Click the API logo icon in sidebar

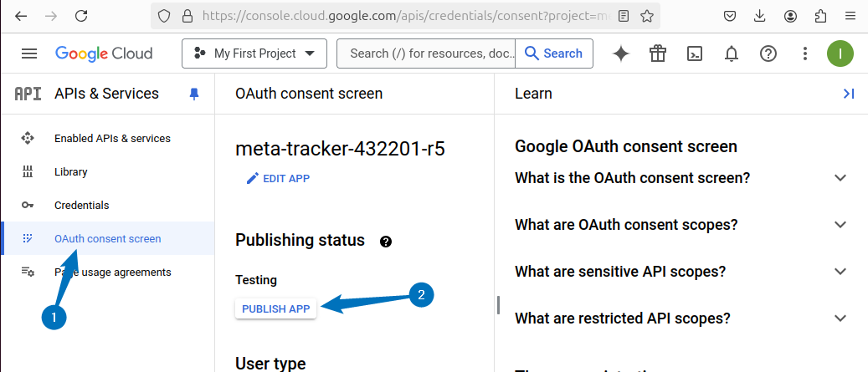tap(28, 94)
